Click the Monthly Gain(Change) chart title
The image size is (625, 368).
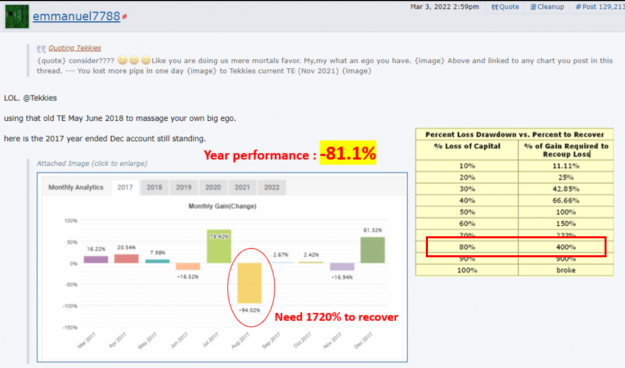(222, 206)
